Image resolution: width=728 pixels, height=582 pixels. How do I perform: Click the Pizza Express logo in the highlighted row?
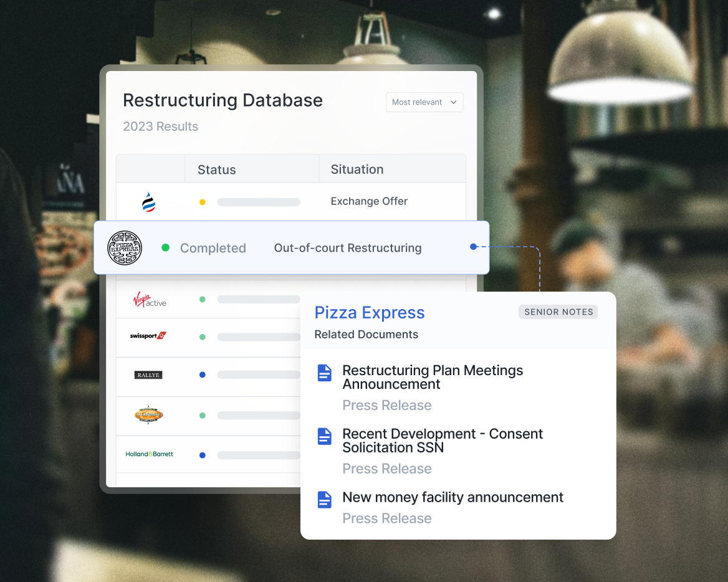click(x=125, y=248)
